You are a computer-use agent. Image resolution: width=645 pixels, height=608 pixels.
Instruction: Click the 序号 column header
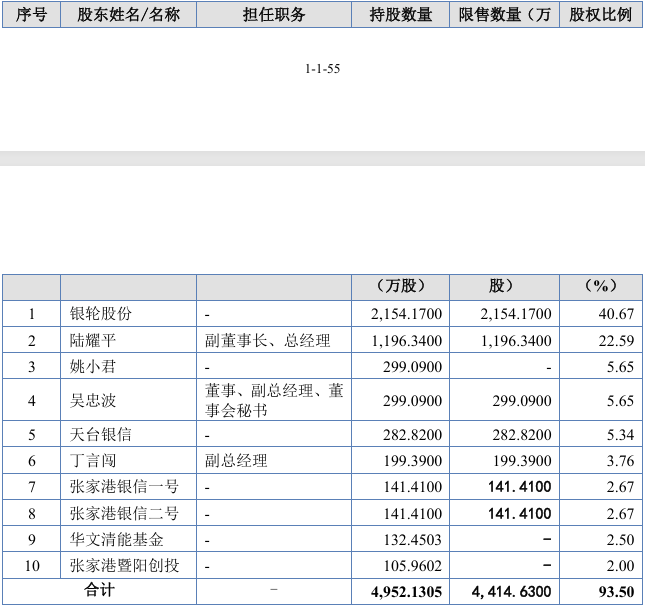pos(31,15)
